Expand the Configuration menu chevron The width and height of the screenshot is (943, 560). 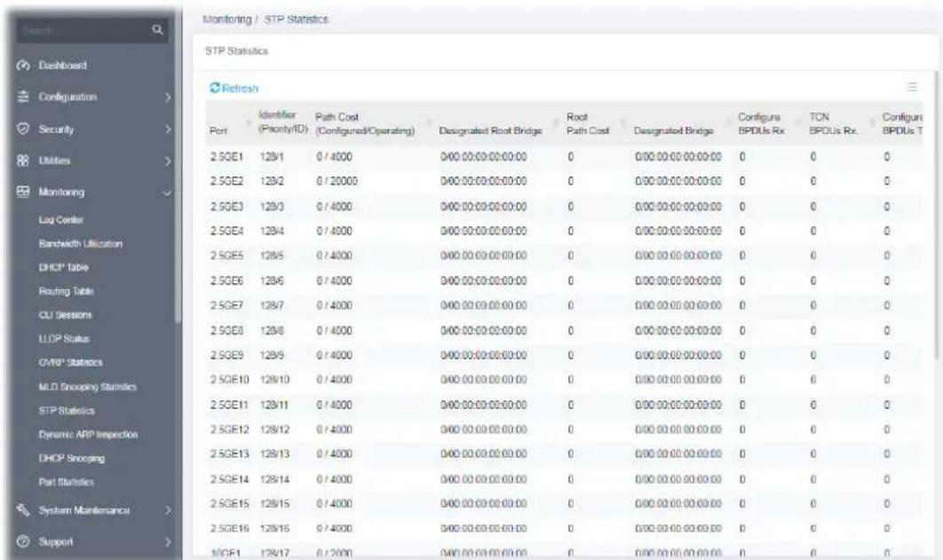168,98
